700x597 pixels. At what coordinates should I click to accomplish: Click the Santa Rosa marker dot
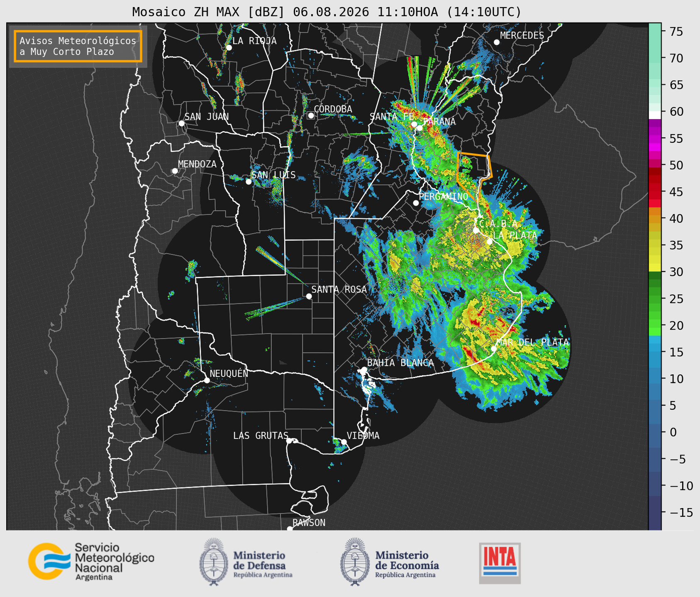tap(309, 296)
